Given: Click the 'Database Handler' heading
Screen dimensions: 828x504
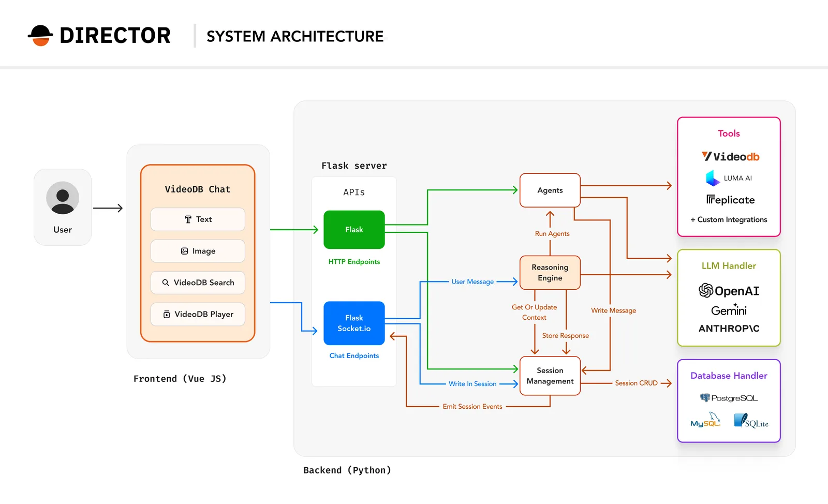Looking at the screenshot, I should [729, 376].
